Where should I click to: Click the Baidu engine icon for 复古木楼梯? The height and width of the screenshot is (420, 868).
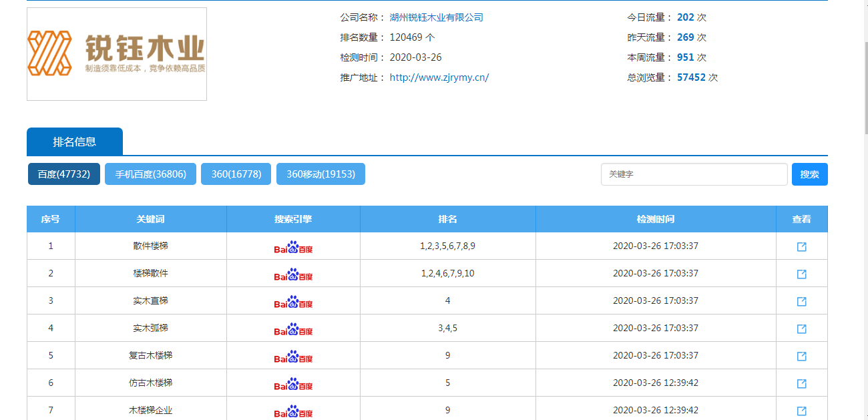[293, 355]
